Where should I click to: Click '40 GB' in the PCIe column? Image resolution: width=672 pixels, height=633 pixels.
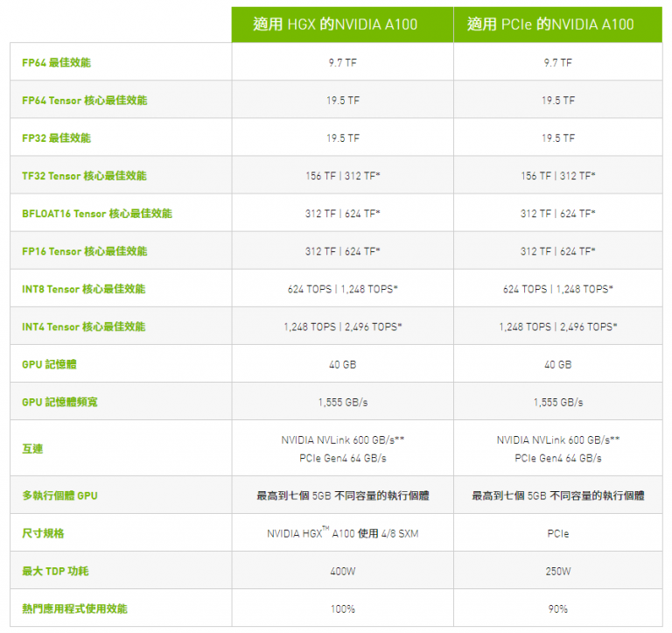pos(558,364)
